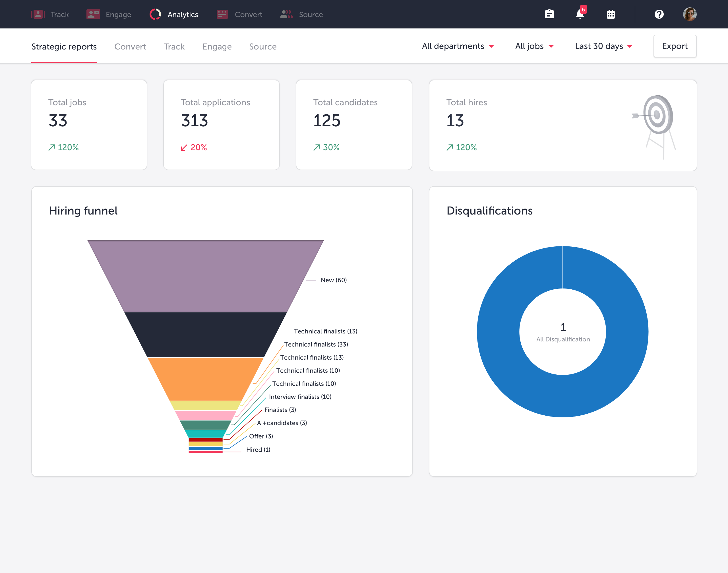This screenshot has width=728, height=573.
Task: Open the clipboard tasks icon
Action: (x=549, y=15)
